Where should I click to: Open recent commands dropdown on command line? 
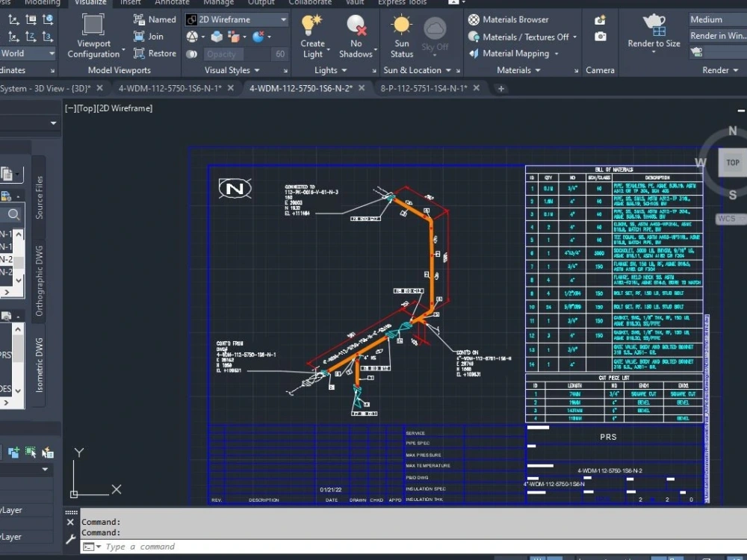(x=99, y=547)
